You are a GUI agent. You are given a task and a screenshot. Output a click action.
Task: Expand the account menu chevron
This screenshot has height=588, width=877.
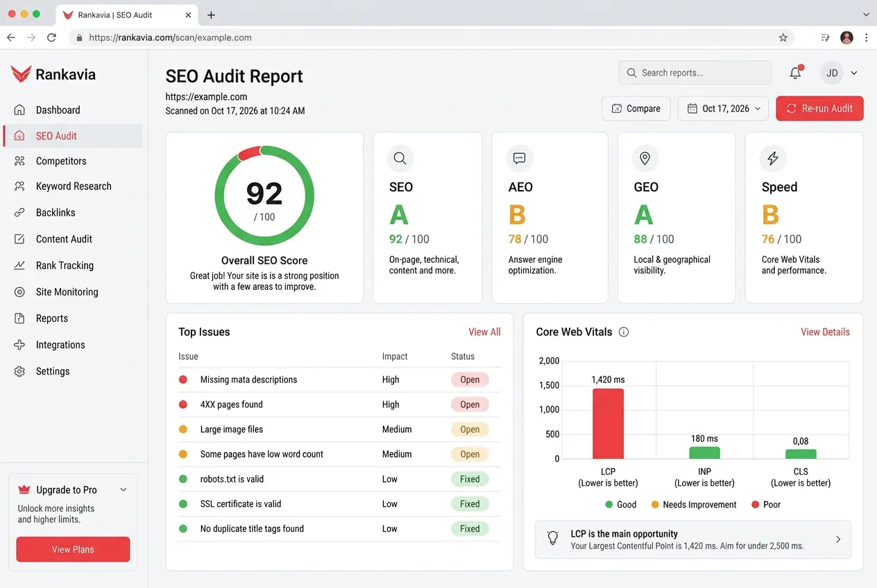854,73
